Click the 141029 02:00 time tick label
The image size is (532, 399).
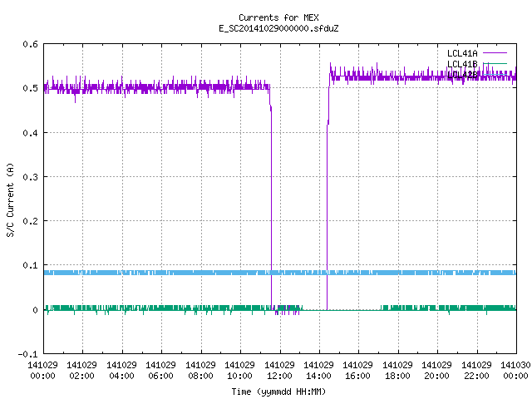[82, 370]
